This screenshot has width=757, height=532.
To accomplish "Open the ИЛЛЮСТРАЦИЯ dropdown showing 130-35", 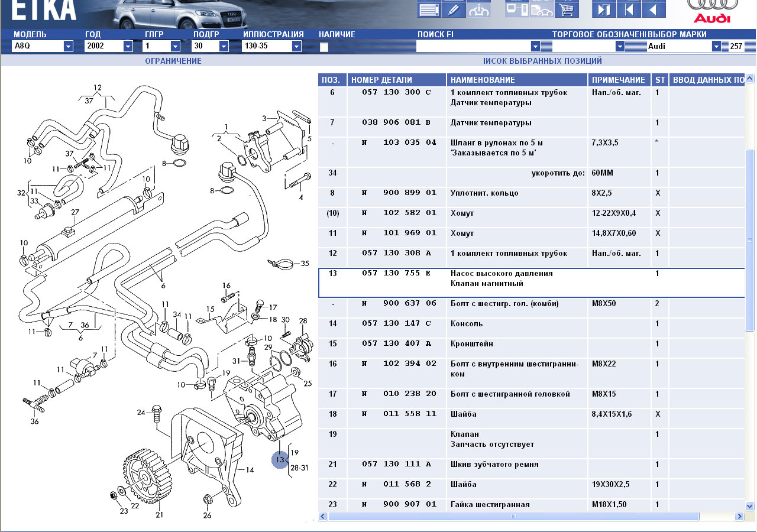I will click(x=296, y=46).
